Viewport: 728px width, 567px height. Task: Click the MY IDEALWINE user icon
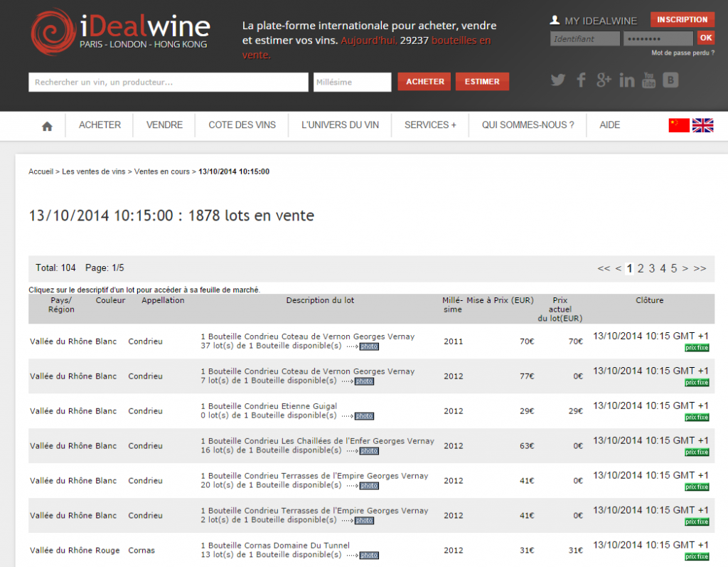coord(555,20)
